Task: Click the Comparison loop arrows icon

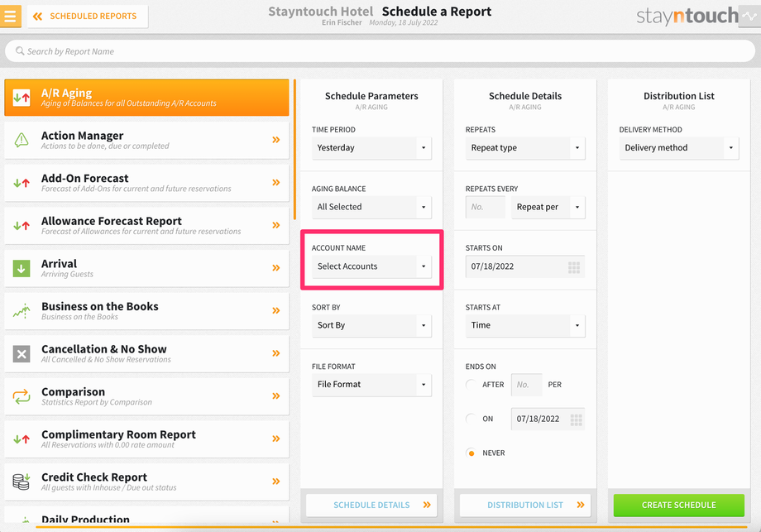Action: 22,396
